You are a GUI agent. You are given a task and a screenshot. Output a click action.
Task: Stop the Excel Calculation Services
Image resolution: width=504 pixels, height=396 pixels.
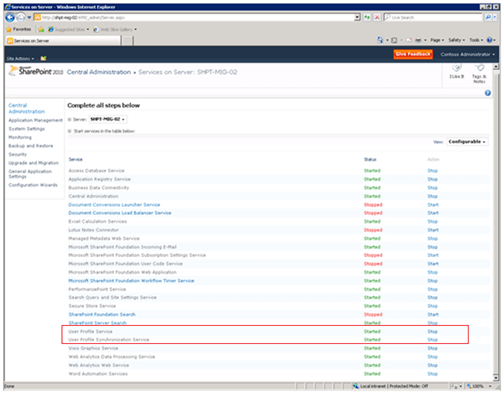point(433,221)
